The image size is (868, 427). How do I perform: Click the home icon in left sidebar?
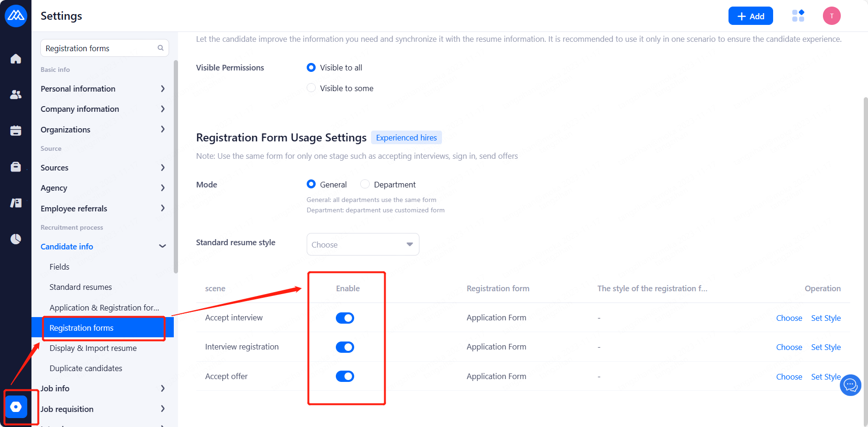pos(15,59)
